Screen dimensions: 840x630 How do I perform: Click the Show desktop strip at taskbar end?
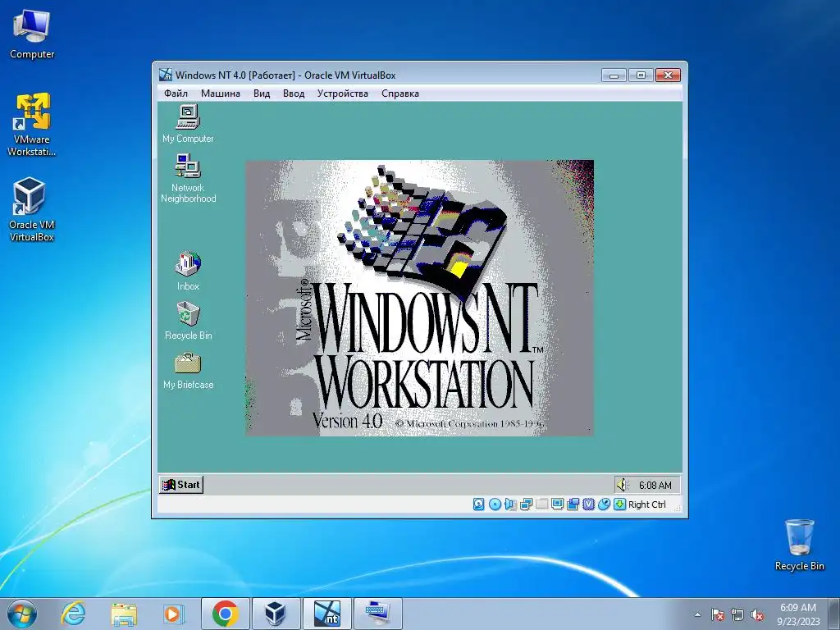[x=835, y=614]
